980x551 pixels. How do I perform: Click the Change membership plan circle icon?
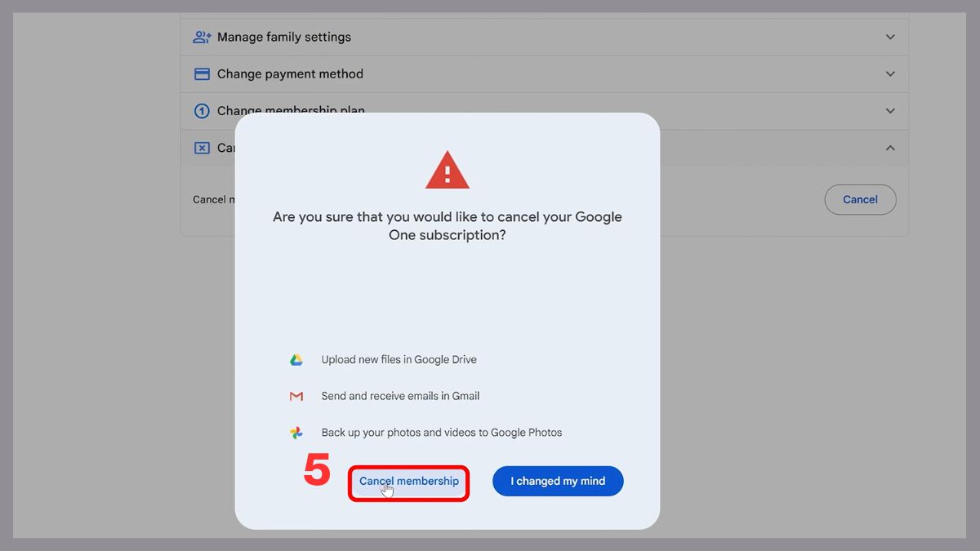pos(202,111)
